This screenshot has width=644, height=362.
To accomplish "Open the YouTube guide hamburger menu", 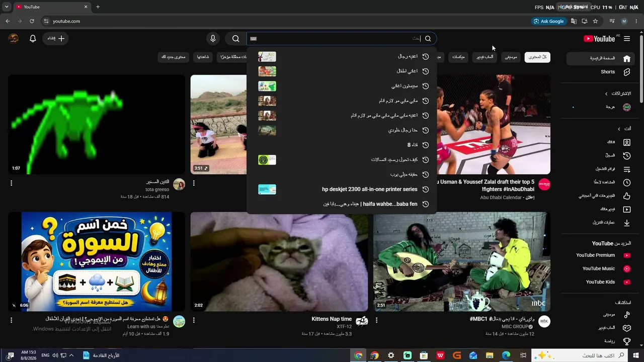I will click(x=627, y=39).
